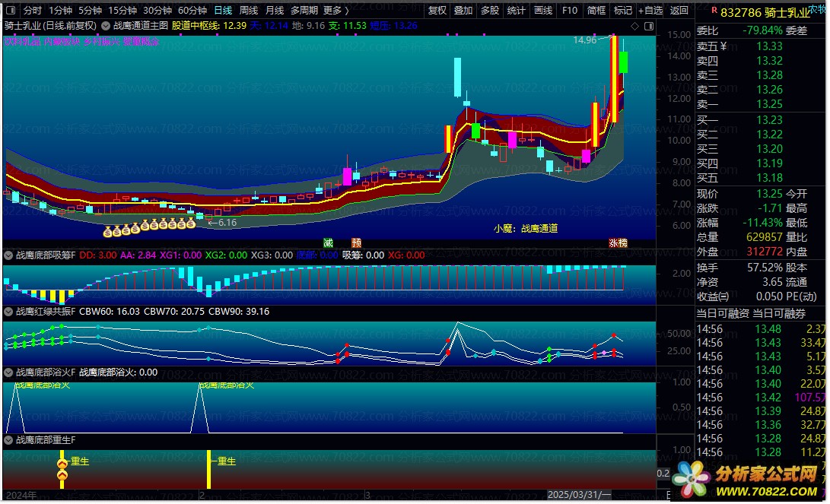Click the 简框 button
Image resolution: width=830 pixels, height=504 pixels.
click(596, 10)
